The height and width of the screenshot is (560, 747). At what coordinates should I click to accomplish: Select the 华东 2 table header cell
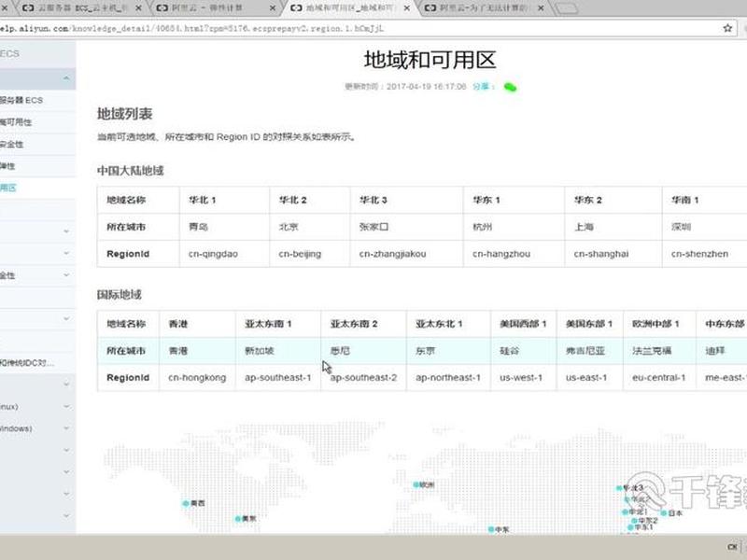613,200
